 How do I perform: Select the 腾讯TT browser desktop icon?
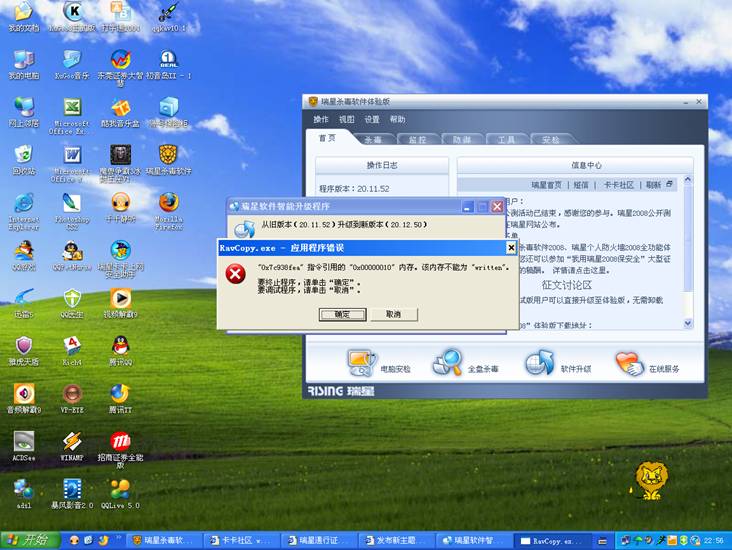click(x=120, y=398)
